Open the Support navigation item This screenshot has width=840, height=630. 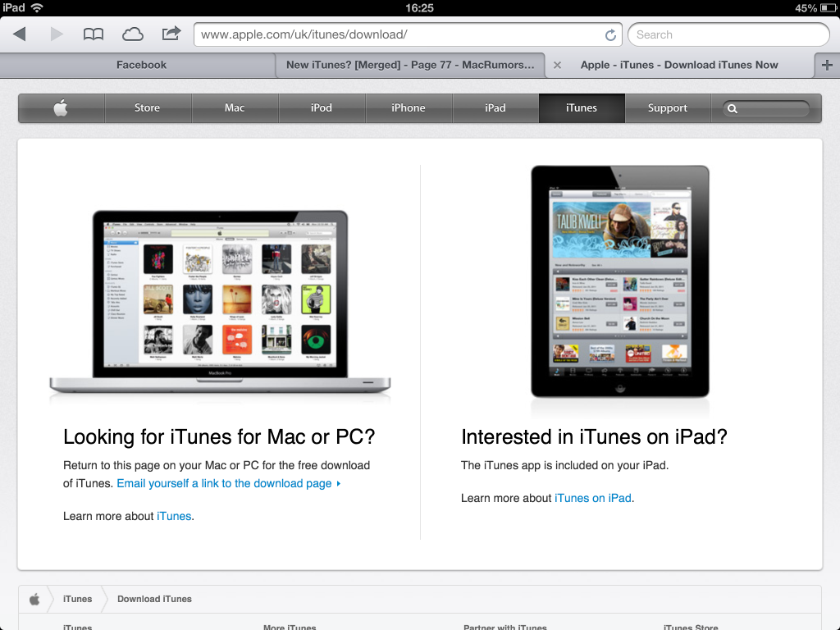(x=668, y=107)
